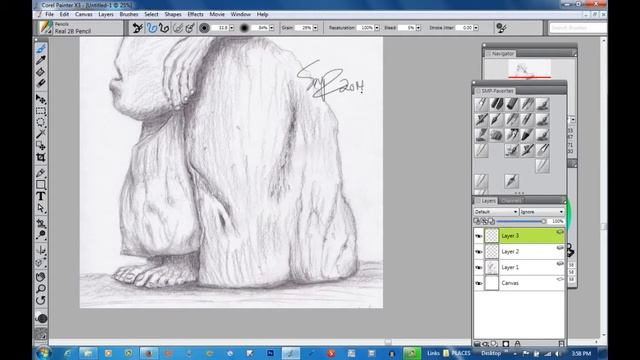This screenshot has width=640, height=360.
Task: Pick first brush in SMP-Favorites grid
Action: point(481,104)
